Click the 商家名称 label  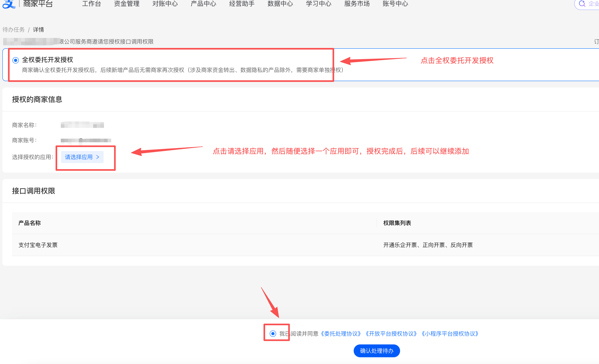[24, 125]
